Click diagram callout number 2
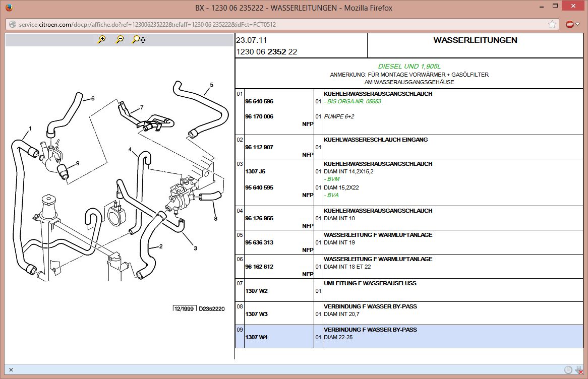The width and height of the screenshot is (588, 379). point(161,246)
